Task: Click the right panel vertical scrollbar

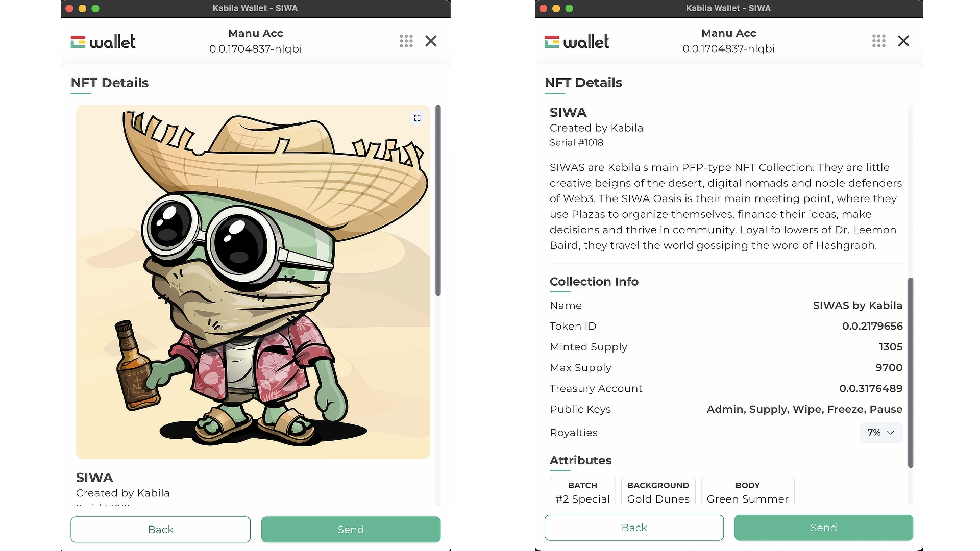Action: (911, 372)
